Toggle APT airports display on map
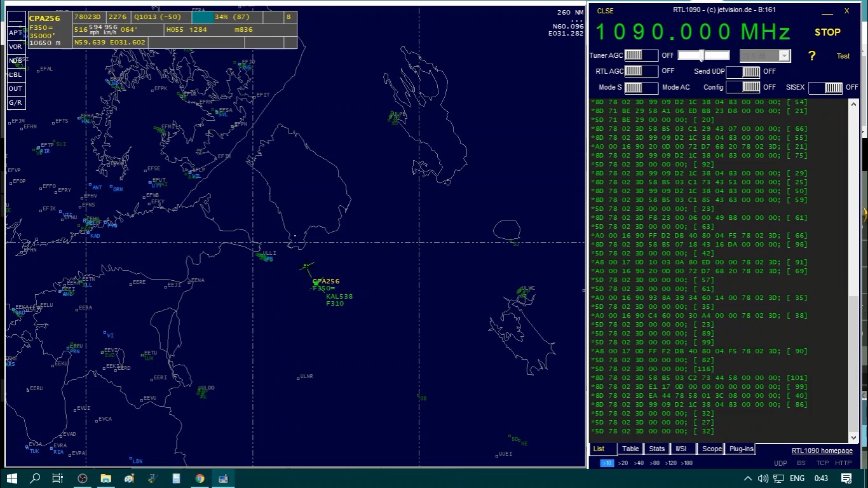 click(x=15, y=33)
